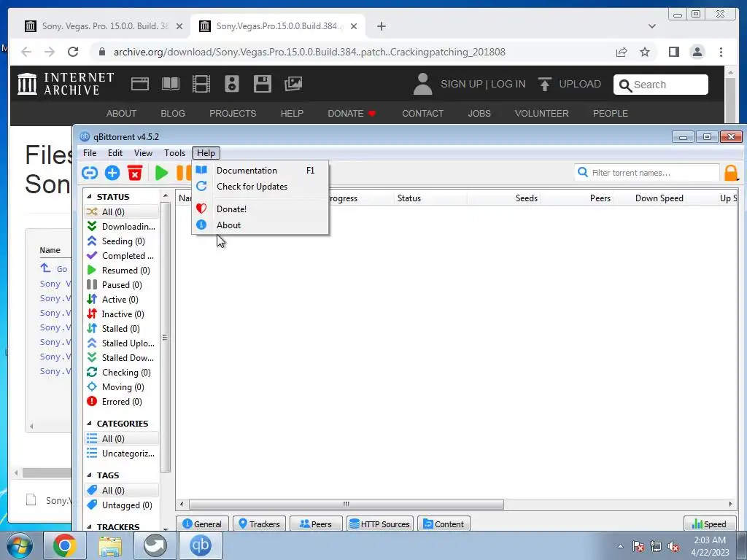747x560 pixels.
Task: Select the Seeding (0) status filter
Action: (x=122, y=241)
